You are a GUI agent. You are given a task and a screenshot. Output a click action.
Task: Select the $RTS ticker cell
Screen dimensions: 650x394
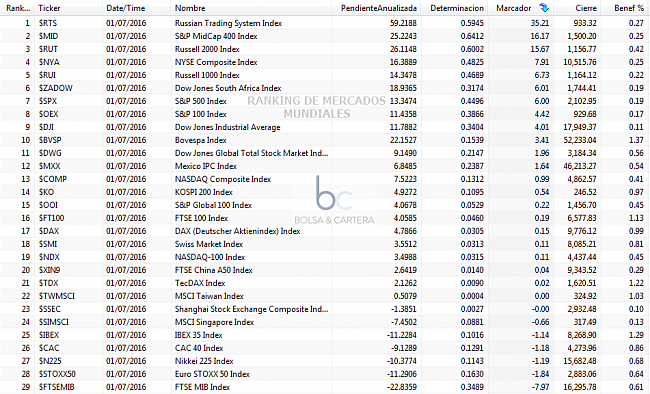coord(48,23)
